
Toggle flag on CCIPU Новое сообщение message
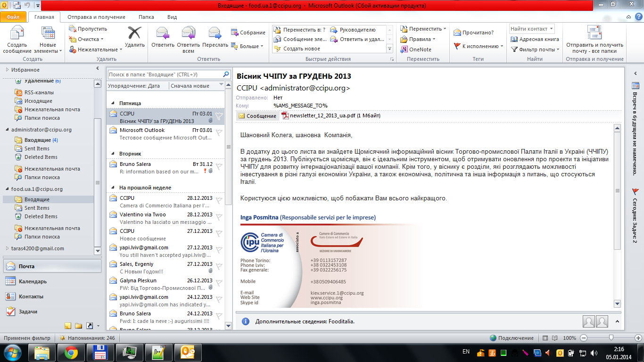tap(219, 233)
